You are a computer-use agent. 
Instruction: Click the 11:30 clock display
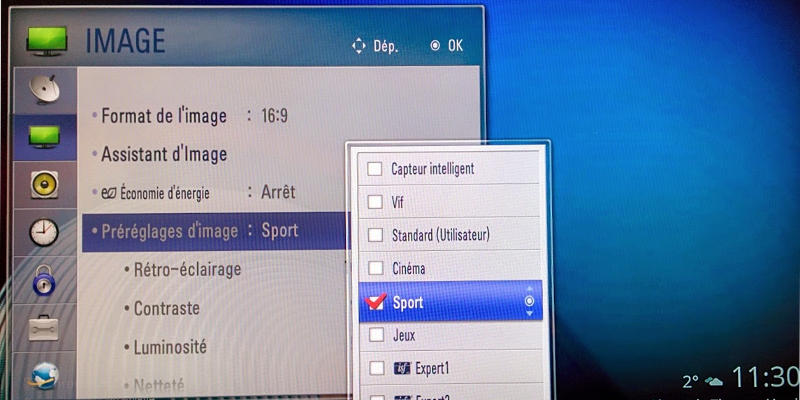pos(765,378)
